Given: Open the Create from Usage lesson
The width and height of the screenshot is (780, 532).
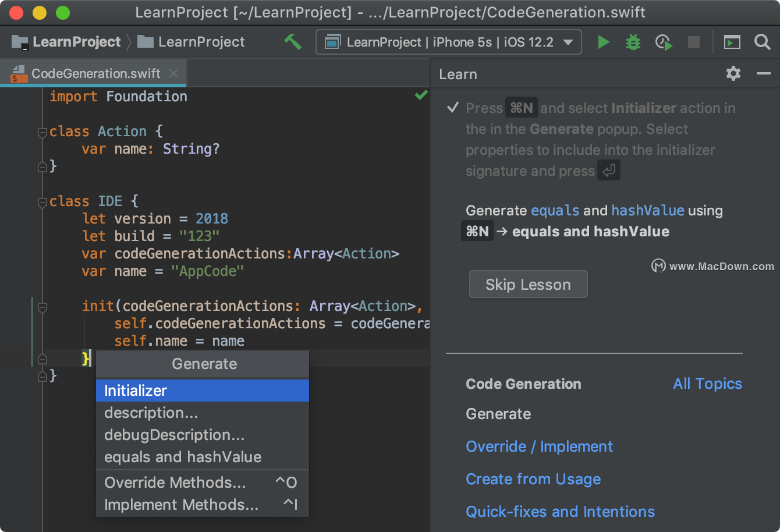Looking at the screenshot, I should click(533, 479).
